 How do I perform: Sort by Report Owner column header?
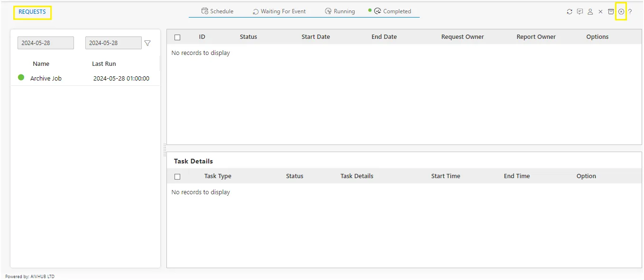click(536, 37)
